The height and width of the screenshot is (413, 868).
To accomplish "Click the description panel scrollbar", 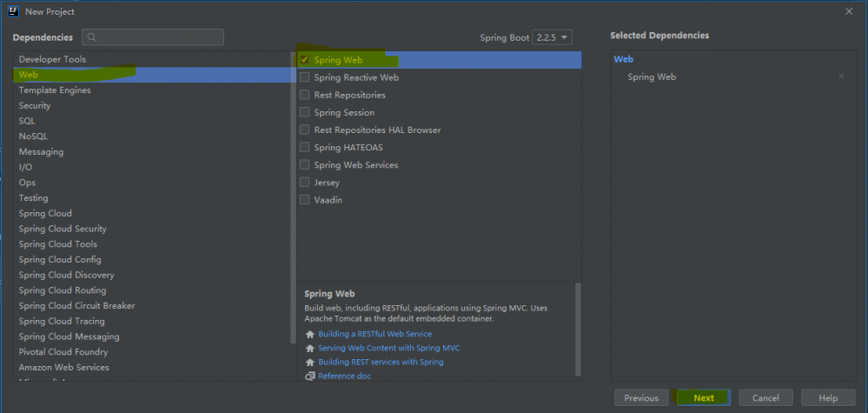I will (578, 329).
